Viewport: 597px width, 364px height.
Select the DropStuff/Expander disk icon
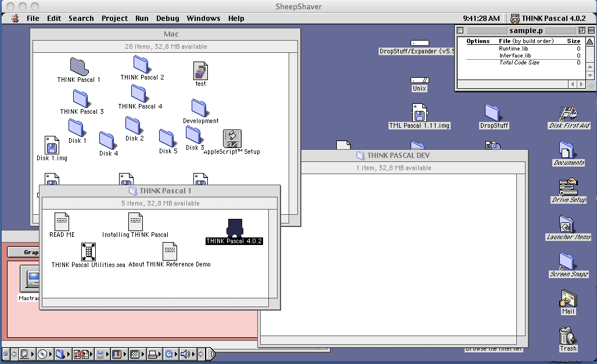coord(419,43)
